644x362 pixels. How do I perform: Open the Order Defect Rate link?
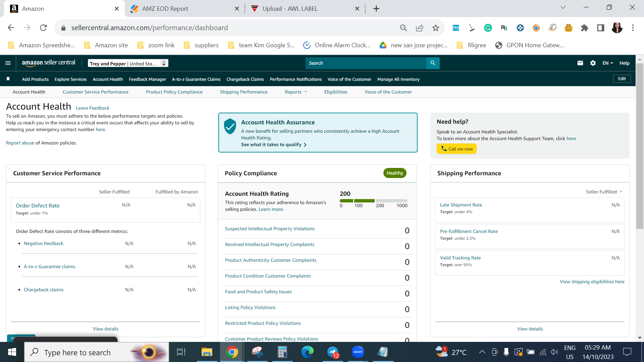[38, 205]
